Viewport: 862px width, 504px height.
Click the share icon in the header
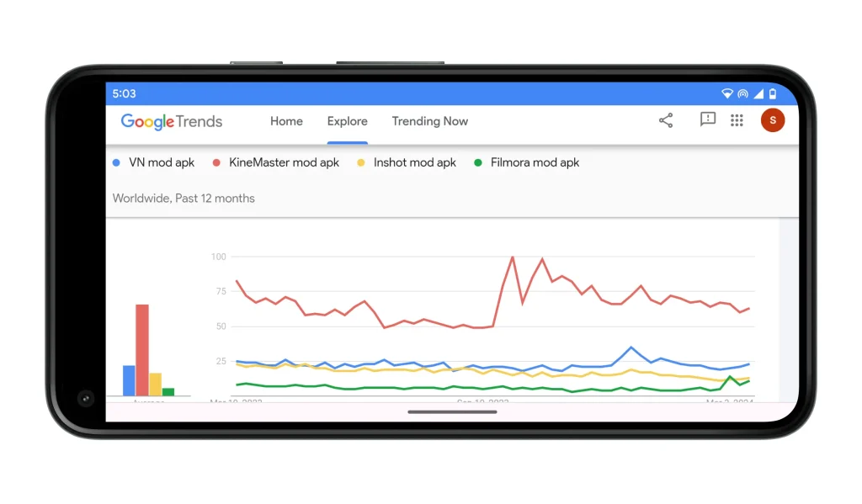click(666, 120)
